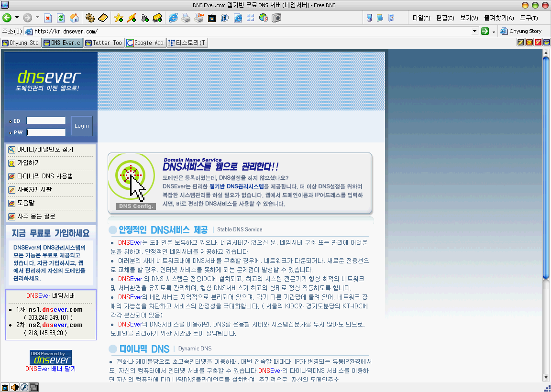The height and width of the screenshot is (392, 551).
Task: Open settings with the gears icon
Action: point(90,18)
